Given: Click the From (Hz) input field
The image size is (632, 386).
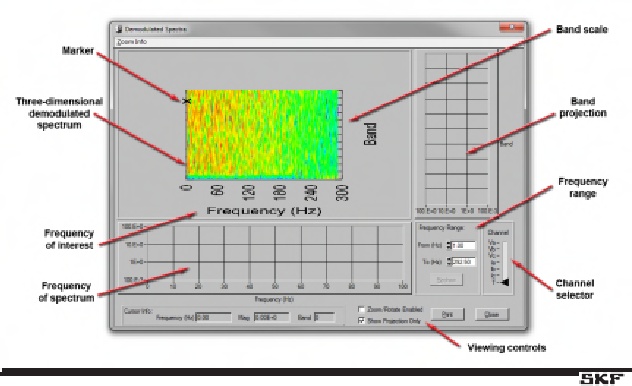Looking at the screenshot, I should 464,245.
